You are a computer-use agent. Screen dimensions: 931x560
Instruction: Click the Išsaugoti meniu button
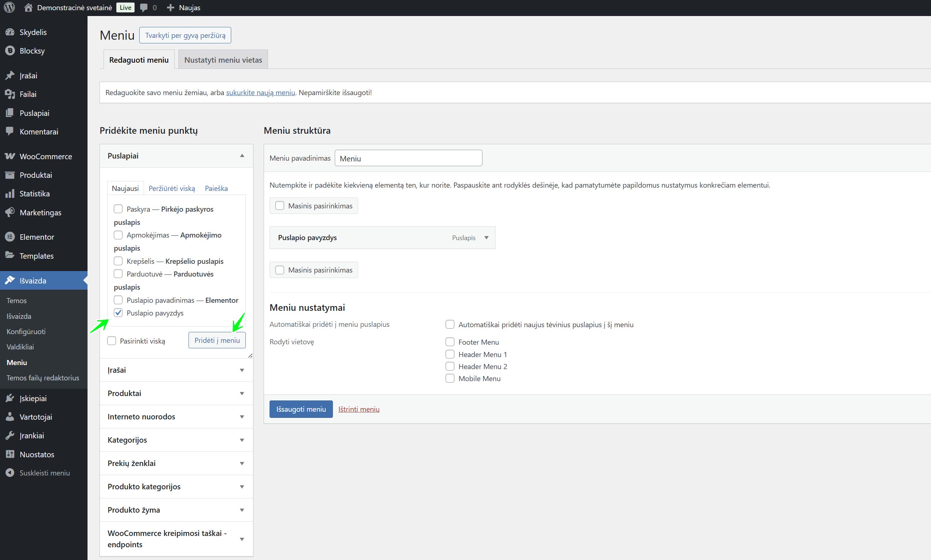tap(301, 409)
